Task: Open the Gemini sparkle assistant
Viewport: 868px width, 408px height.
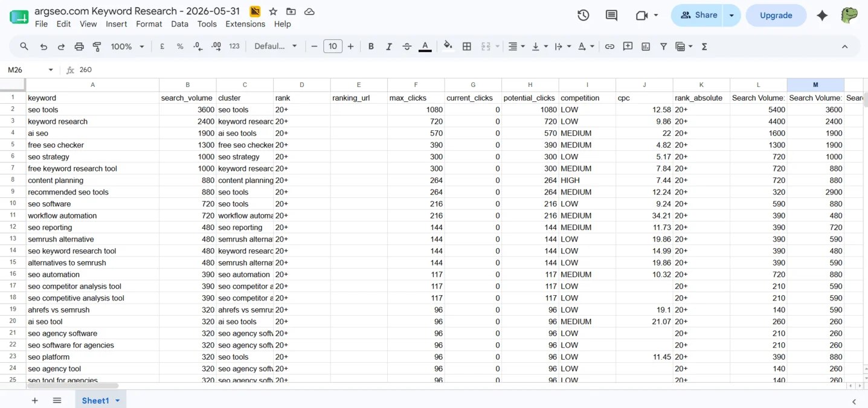Action: tap(822, 16)
